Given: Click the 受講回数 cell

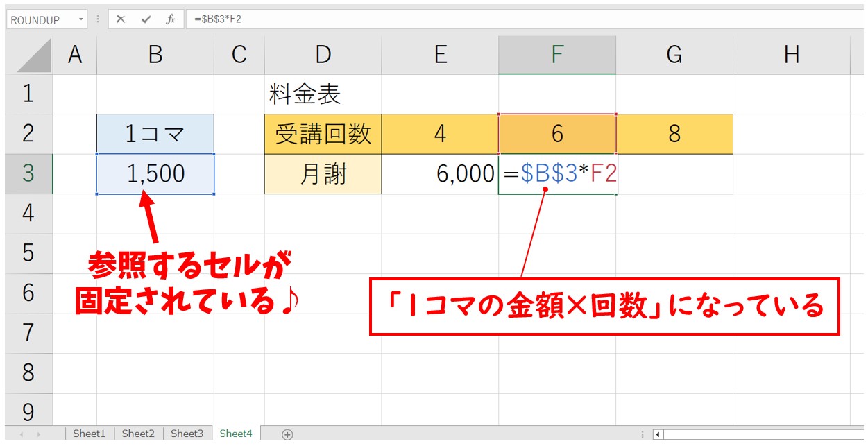Looking at the screenshot, I should pos(323,134).
